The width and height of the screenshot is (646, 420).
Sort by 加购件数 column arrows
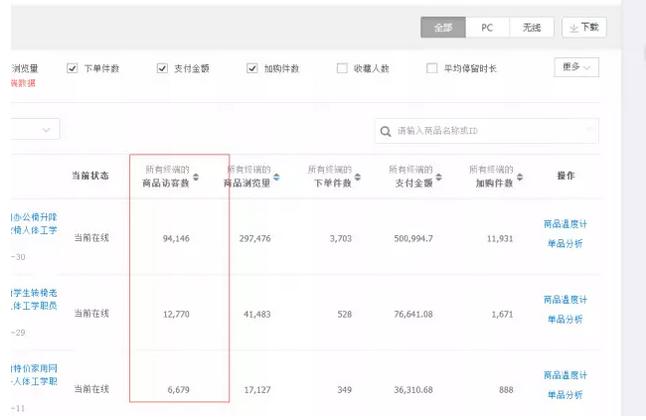click(x=520, y=177)
